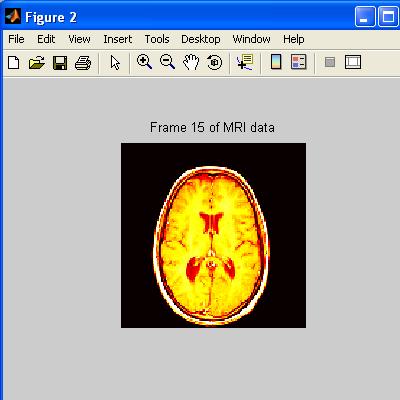Save the figure using the floppy disk icon

[60, 63]
